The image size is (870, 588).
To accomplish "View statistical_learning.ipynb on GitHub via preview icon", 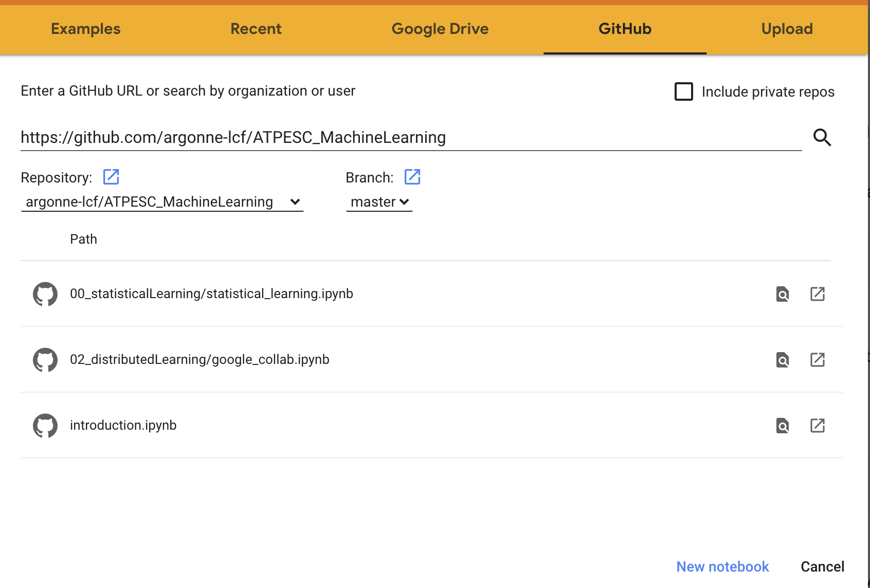I will pos(783,294).
